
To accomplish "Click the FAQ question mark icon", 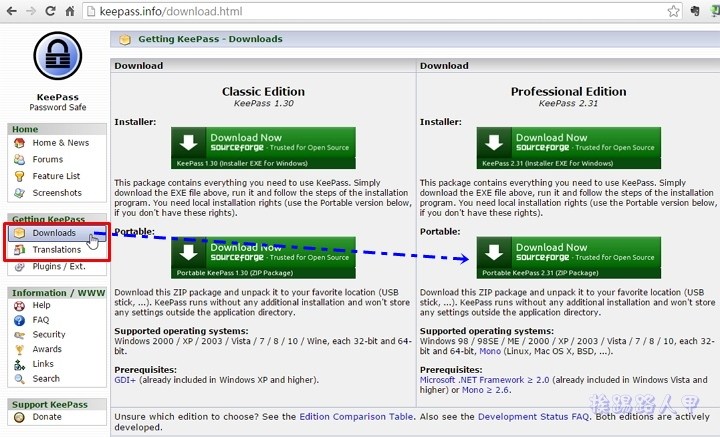I will [x=19, y=320].
